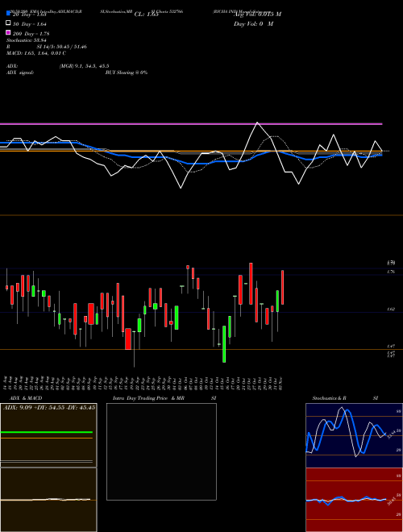Click the red RSI chart panel
Screen dimensions: 403x532
click(x=354, y=500)
